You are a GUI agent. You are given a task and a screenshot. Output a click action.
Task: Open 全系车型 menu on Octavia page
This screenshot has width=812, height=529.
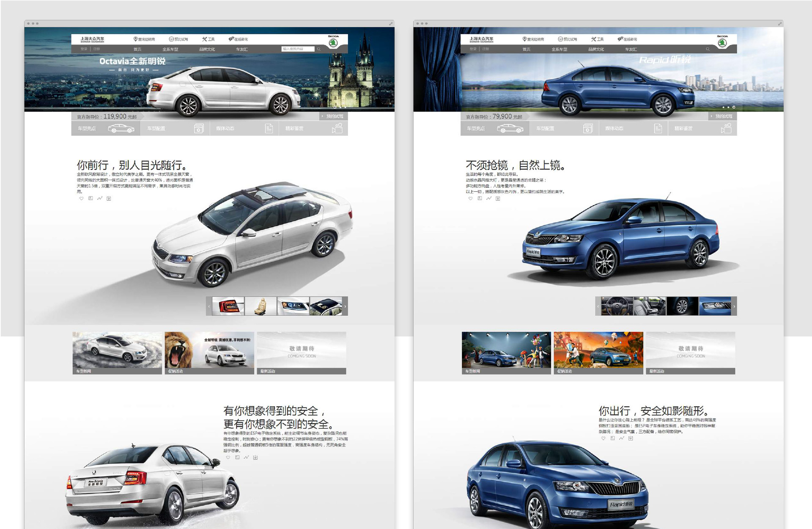(170, 49)
